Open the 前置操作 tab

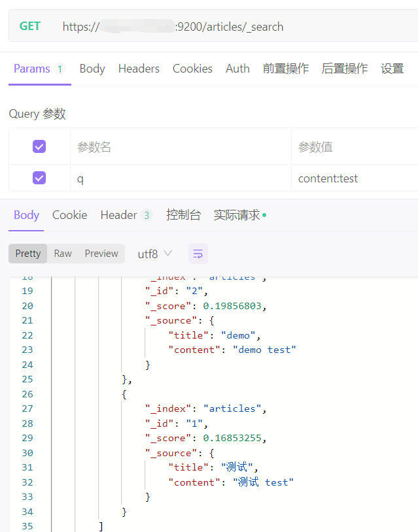click(286, 69)
